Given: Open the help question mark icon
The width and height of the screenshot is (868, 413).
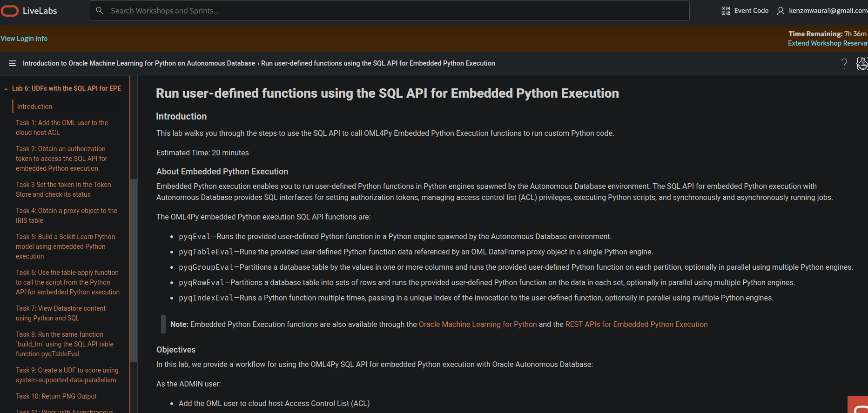Looking at the screenshot, I should click(x=844, y=64).
